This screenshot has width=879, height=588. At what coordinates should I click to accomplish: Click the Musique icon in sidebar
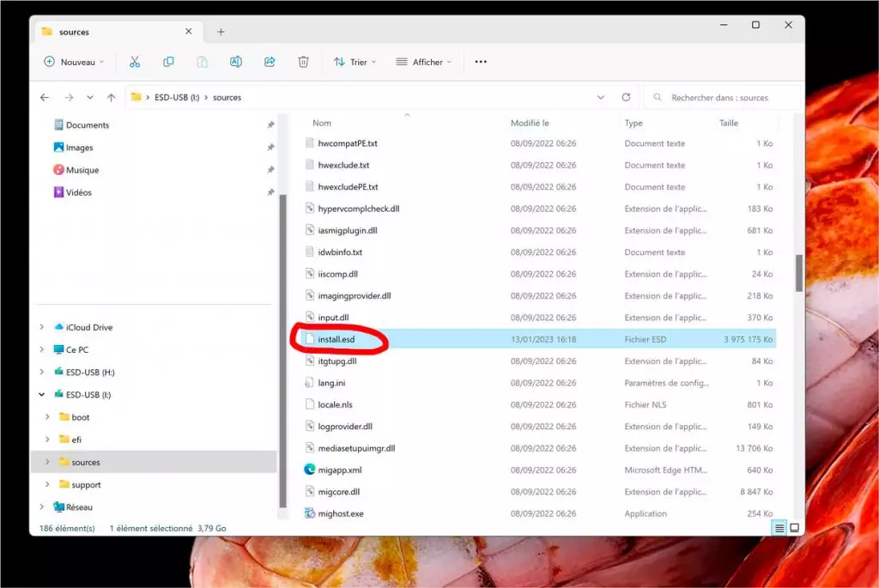coord(59,169)
